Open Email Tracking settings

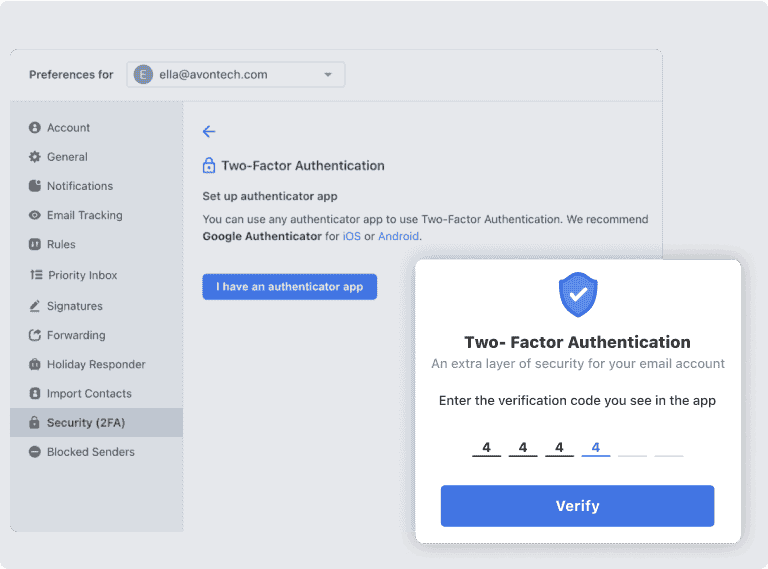pos(96,215)
